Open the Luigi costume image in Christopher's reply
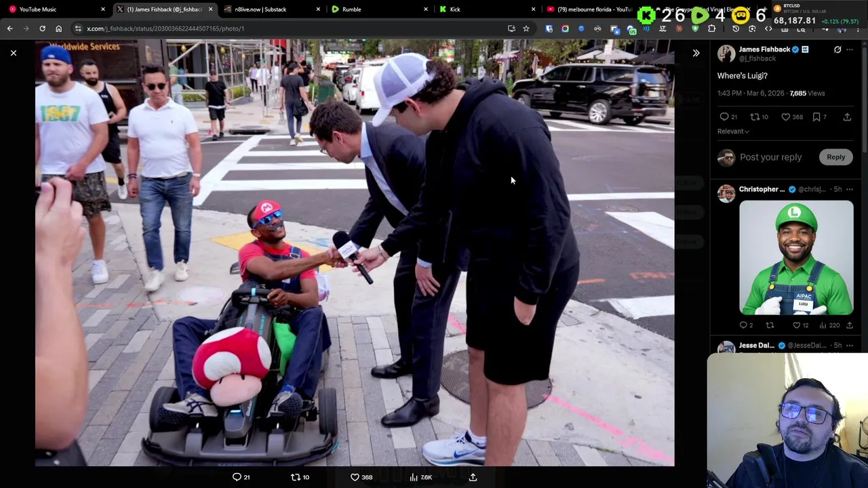 796,258
